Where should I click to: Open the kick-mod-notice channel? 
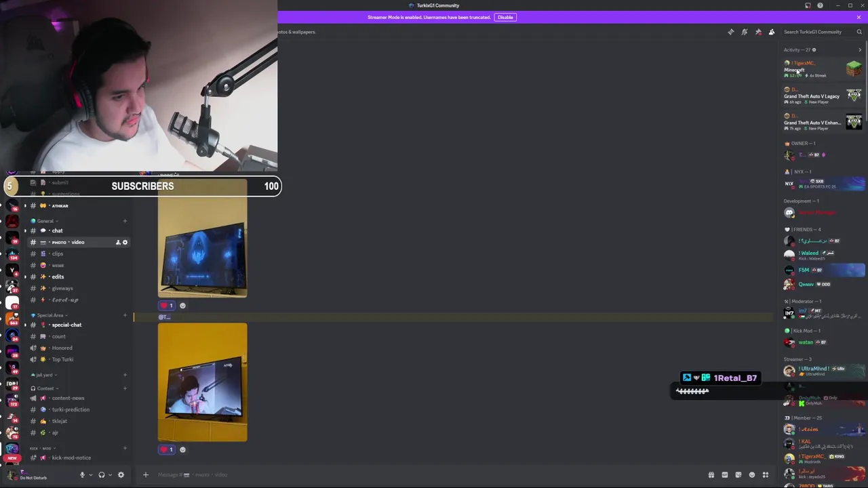click(78, 457)
